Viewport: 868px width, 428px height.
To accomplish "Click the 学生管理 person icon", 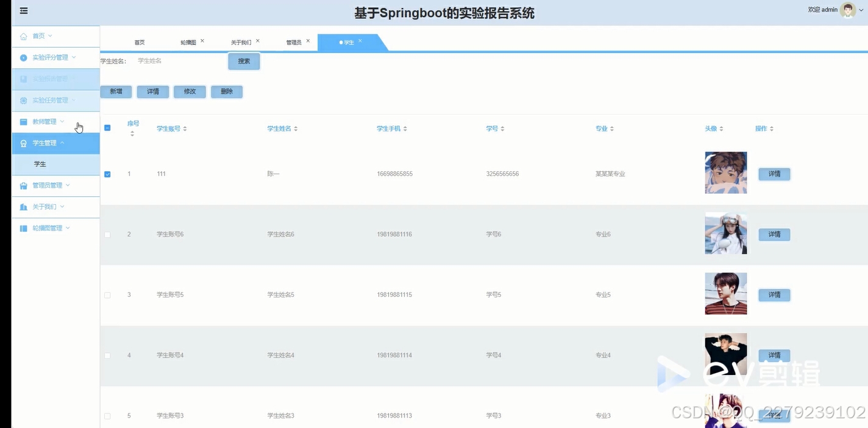I will click(23, 143).
